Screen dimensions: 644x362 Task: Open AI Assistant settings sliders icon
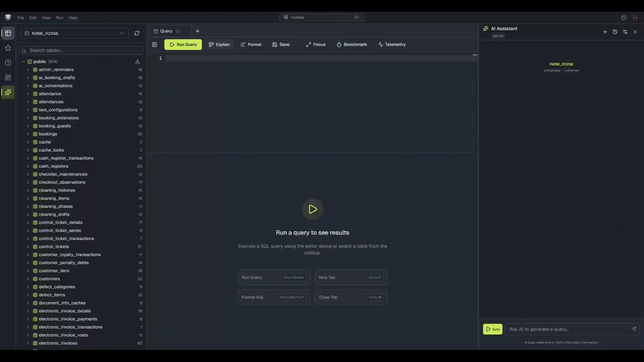coord(625,32)
